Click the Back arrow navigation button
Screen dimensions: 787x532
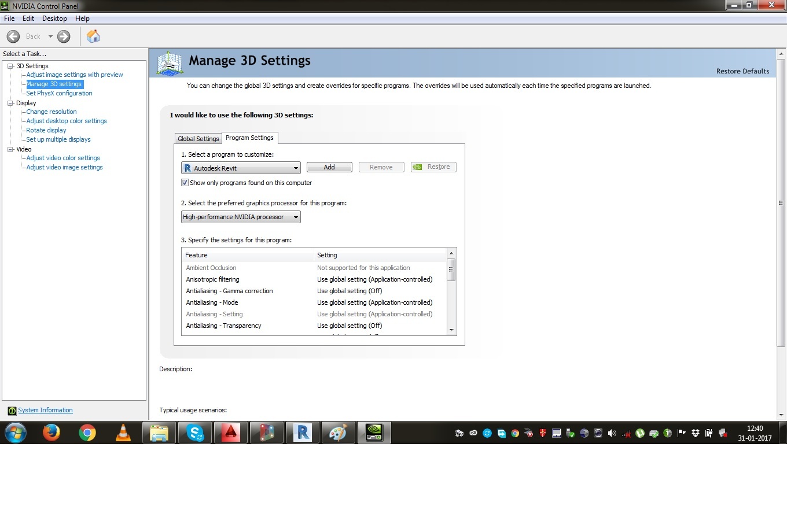click(x=13, y=36)
